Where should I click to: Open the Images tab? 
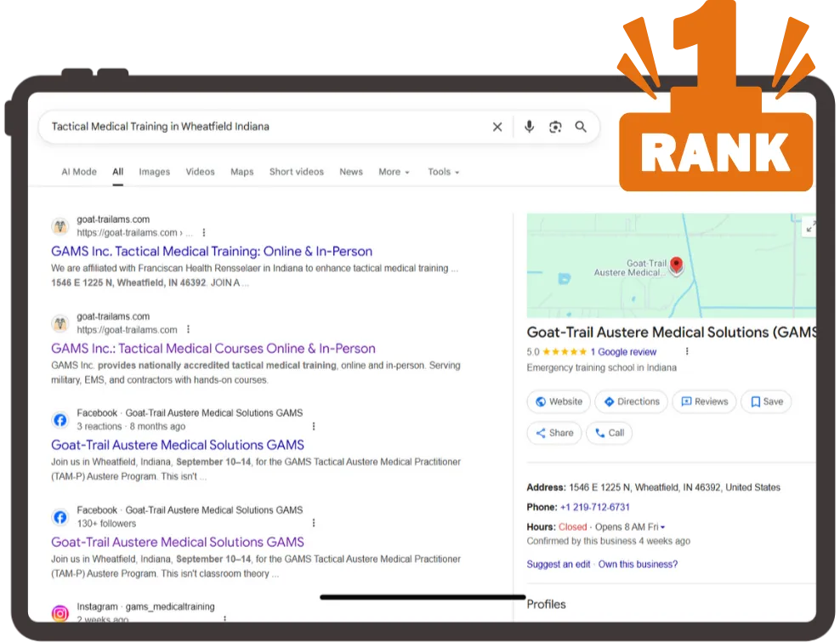pyautogui.click(x=154, y=172)
